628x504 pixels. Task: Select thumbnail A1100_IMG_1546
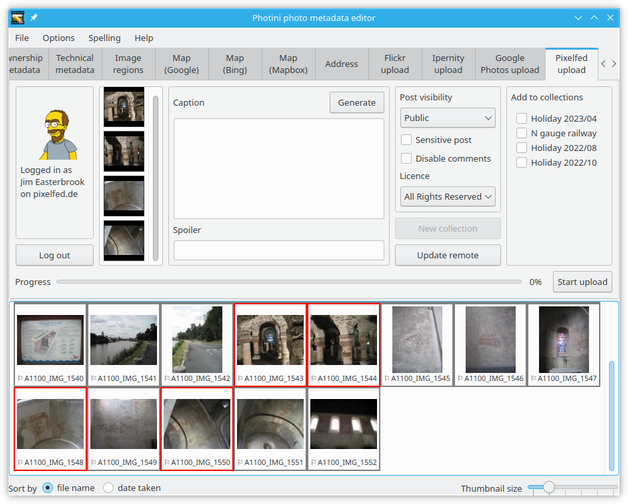[490, 345]
